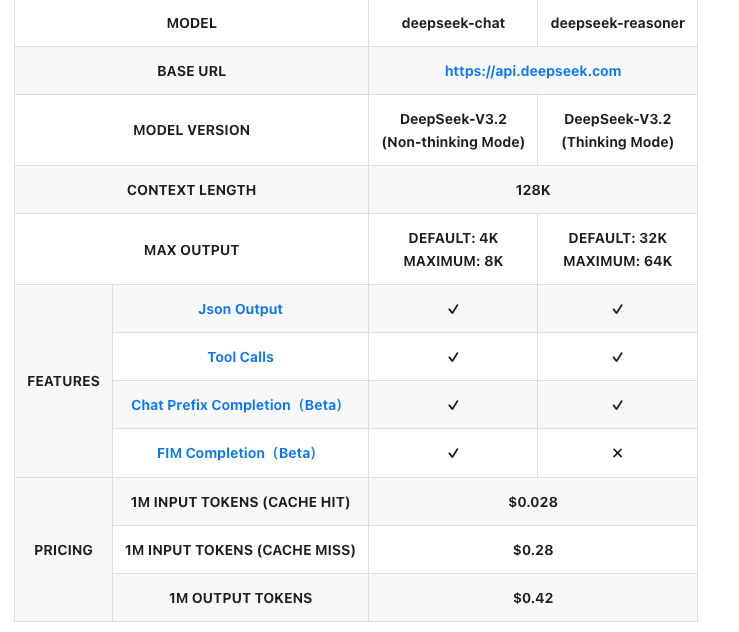
Task: Click the Tool Calls checkmark for deepseek-chat
Action: coord(453,357)
